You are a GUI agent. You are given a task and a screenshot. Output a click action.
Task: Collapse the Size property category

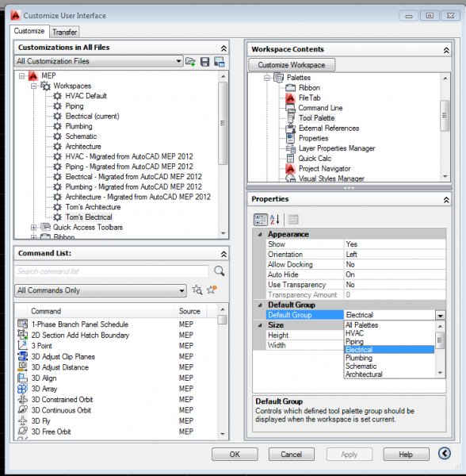coord(260,325)
